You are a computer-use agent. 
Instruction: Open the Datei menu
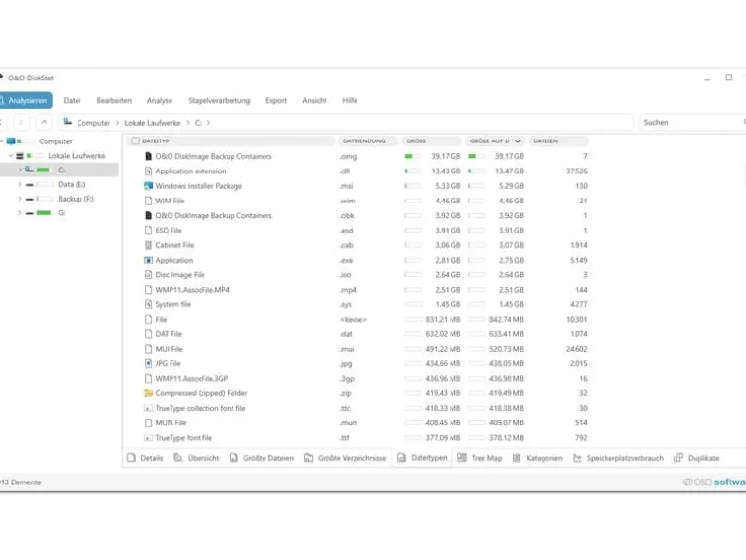[x=72, y=100]
